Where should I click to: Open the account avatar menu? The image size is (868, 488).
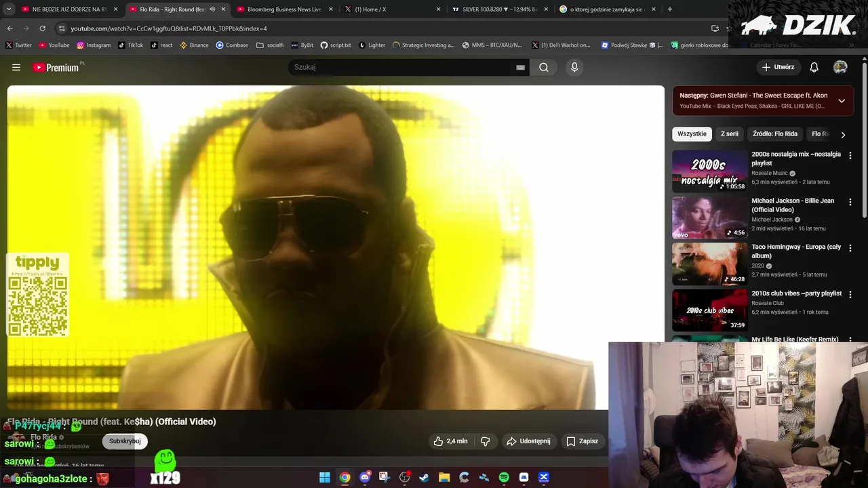pos(840,67)
